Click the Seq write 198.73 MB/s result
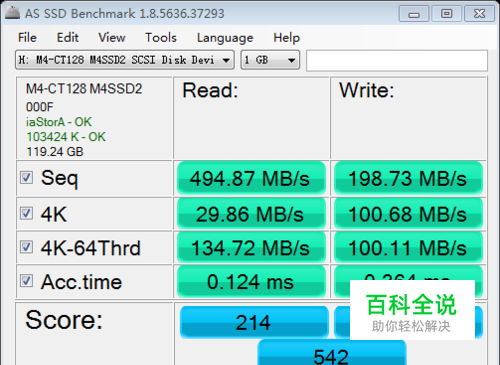Viewport: 500px width, 365px height. click(408, 178)
